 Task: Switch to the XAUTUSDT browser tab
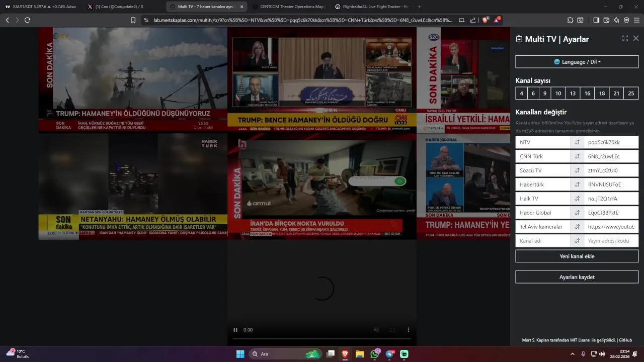pos(40,7)
